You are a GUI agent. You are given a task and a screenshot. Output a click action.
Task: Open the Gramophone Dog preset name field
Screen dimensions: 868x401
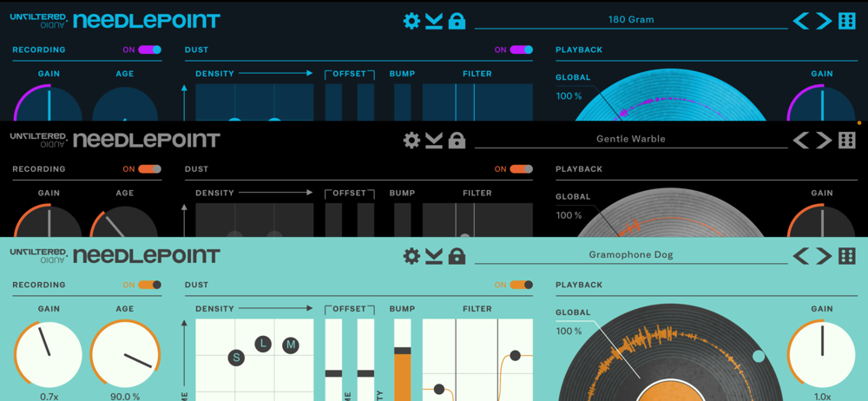pos(631,255)
